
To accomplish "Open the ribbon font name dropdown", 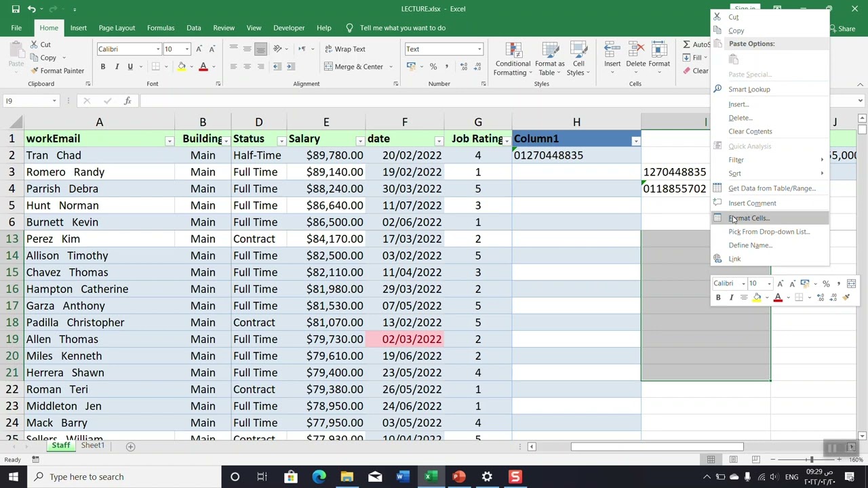I will (158, 49).
